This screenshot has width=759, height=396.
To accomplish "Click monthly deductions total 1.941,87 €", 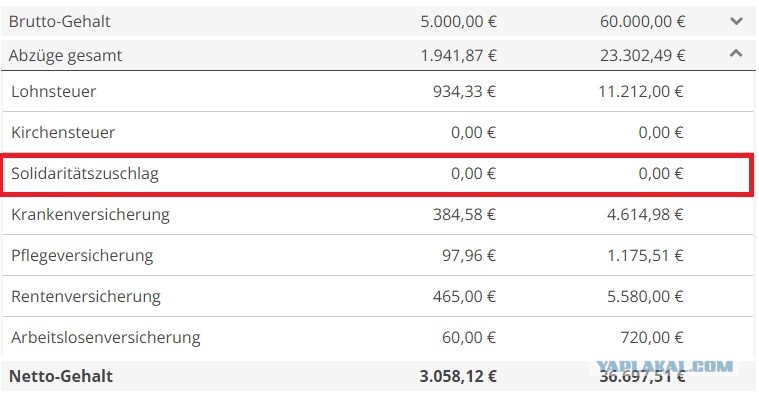I will 458,56.
